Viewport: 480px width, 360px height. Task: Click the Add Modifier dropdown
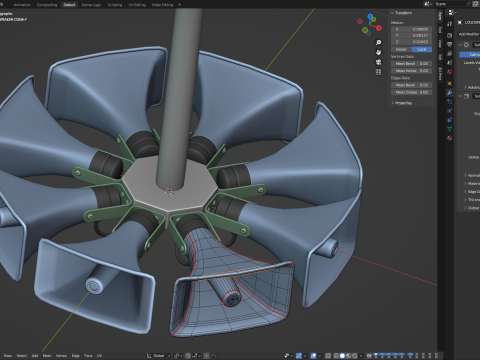(x=469, y=34)
